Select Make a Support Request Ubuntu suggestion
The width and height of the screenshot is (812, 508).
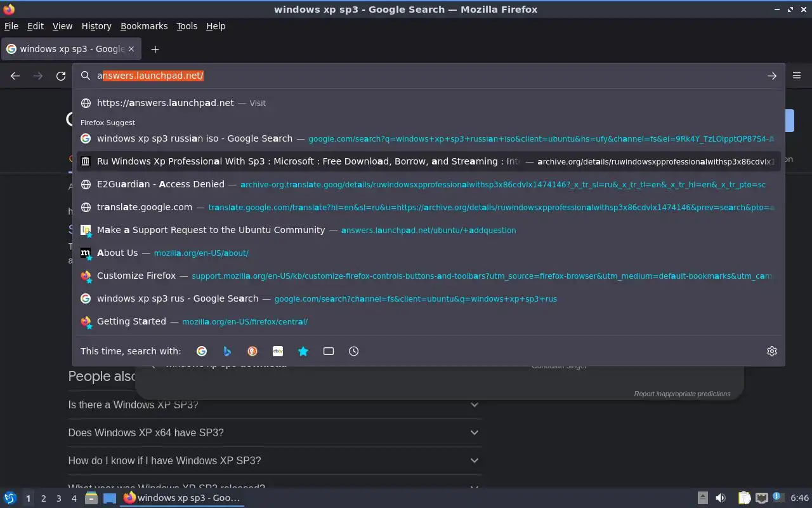click(x=428, y=230)
